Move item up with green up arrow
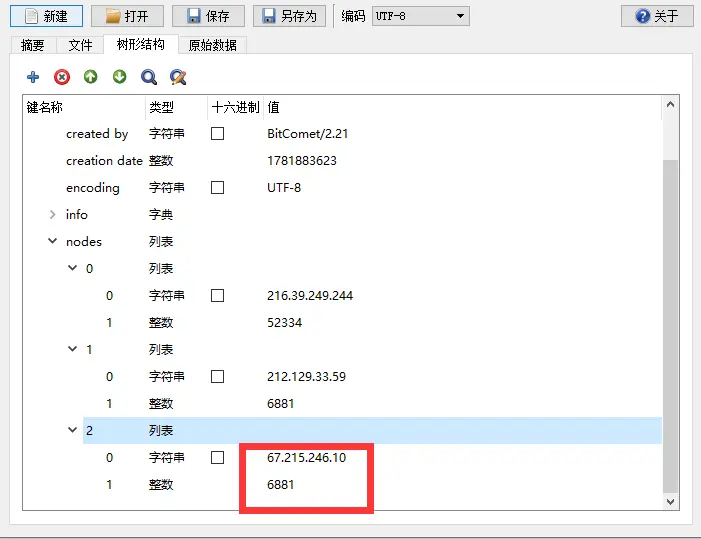The width and height of the screenshot is (701, 539). tap(91, 77)
